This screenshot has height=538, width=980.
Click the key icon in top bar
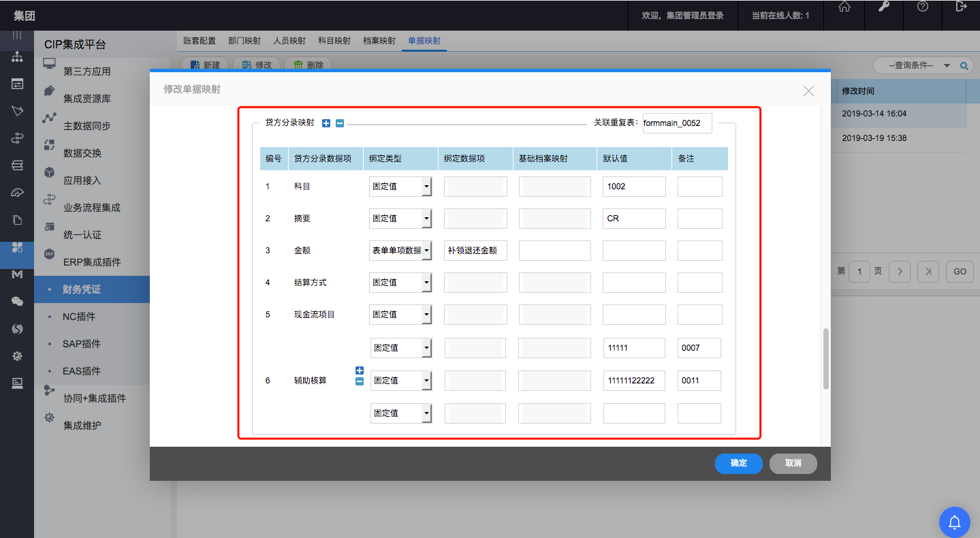(x=883, y=7)
